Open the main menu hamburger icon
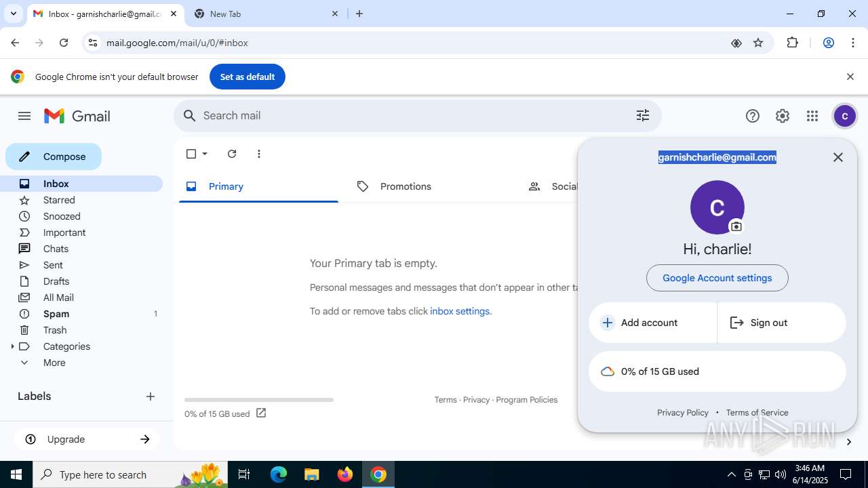The height and width of the screenshot is (488, 868). (24, 116)
